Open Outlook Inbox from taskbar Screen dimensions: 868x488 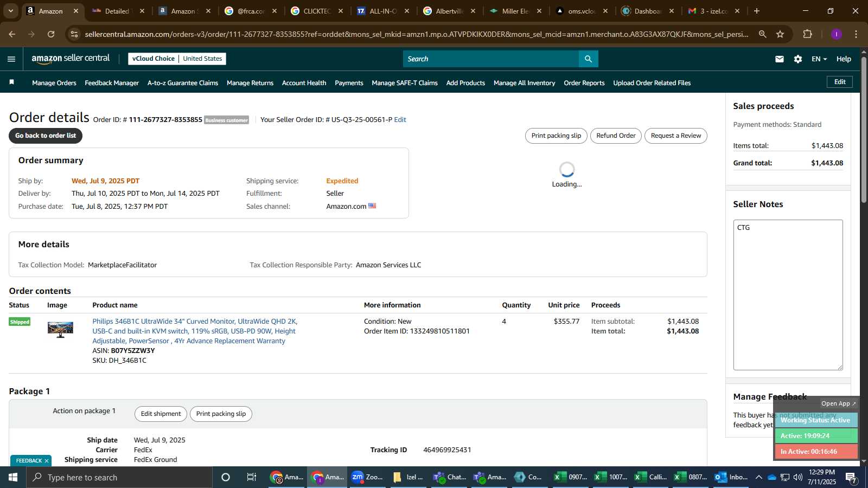(731, 477)
